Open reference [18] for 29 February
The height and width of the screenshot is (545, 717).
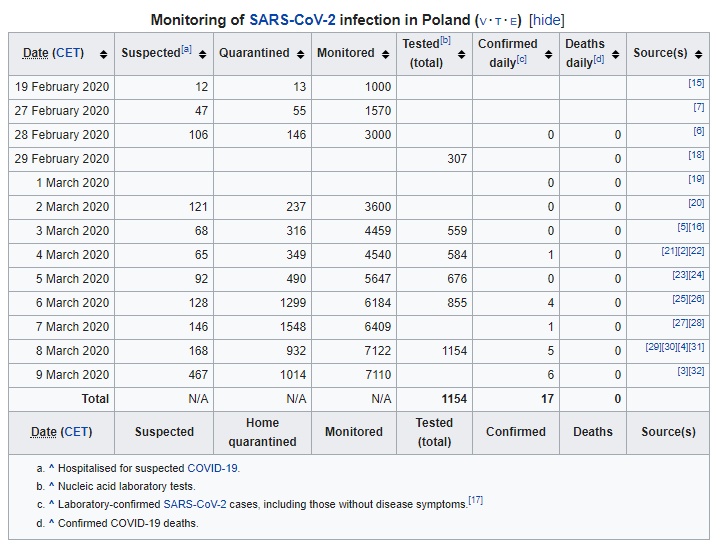click(696, 155)
